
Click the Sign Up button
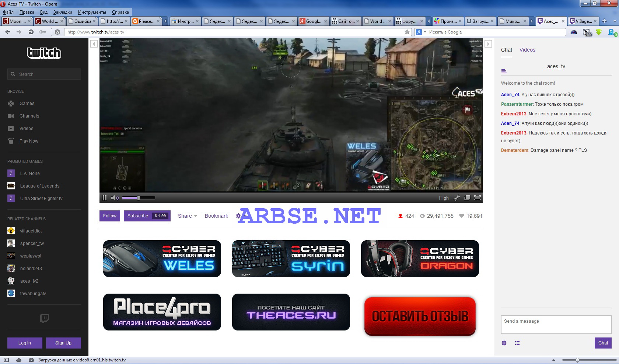[x=63, y=343]
